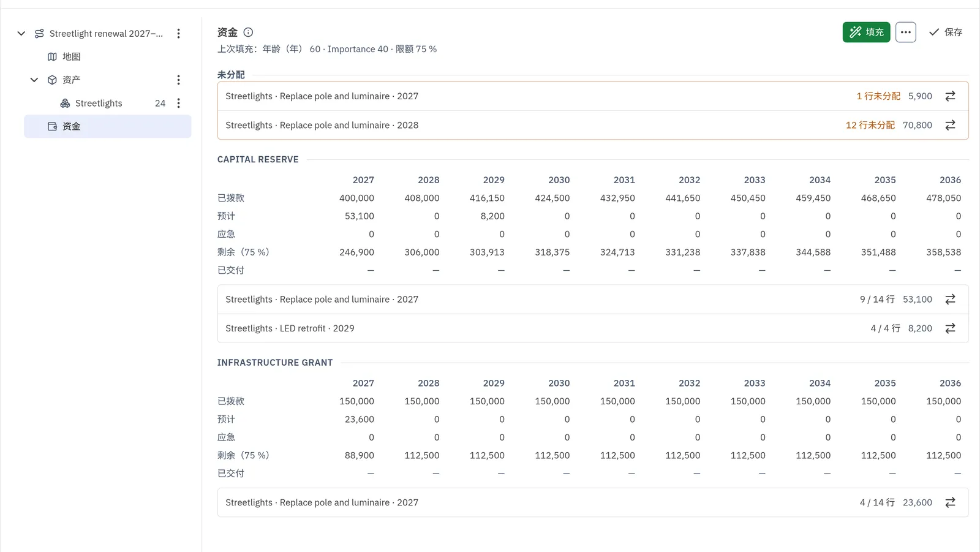Viewport: 980px width, 552px height.
Task: Click the wallet icon beside 资金
Action: click(52, 126)
